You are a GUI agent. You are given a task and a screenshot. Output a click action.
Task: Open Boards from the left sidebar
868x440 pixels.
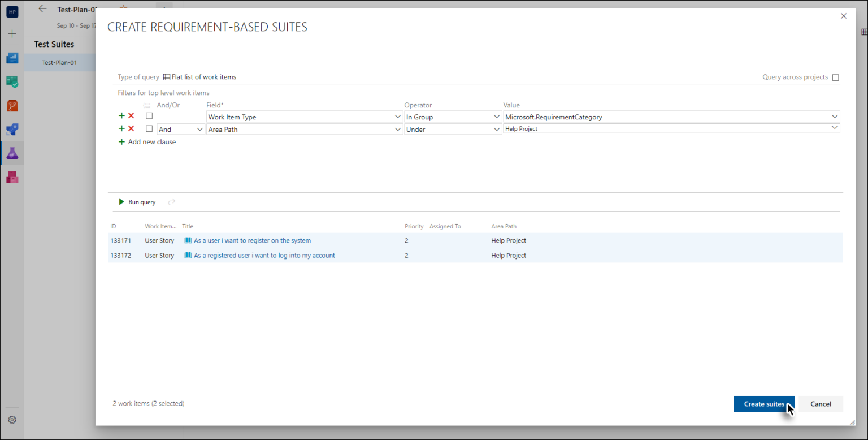point(12,81)
